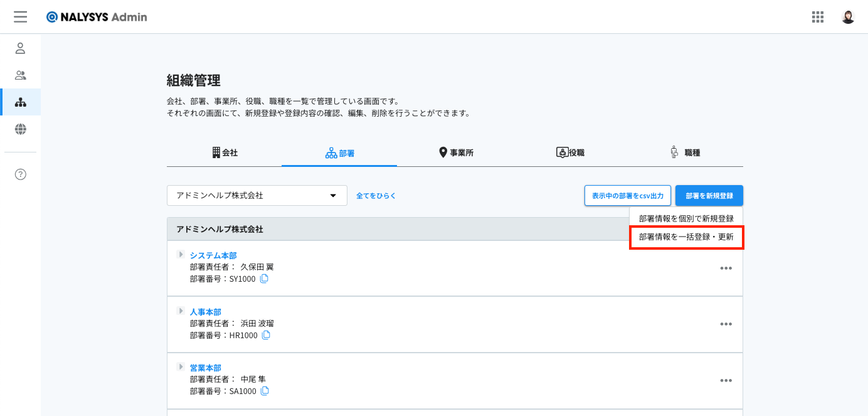This screenshot has width=868, height=416.
Task: Click manager name 久保田 翼
Action: [x=257, y=267]
